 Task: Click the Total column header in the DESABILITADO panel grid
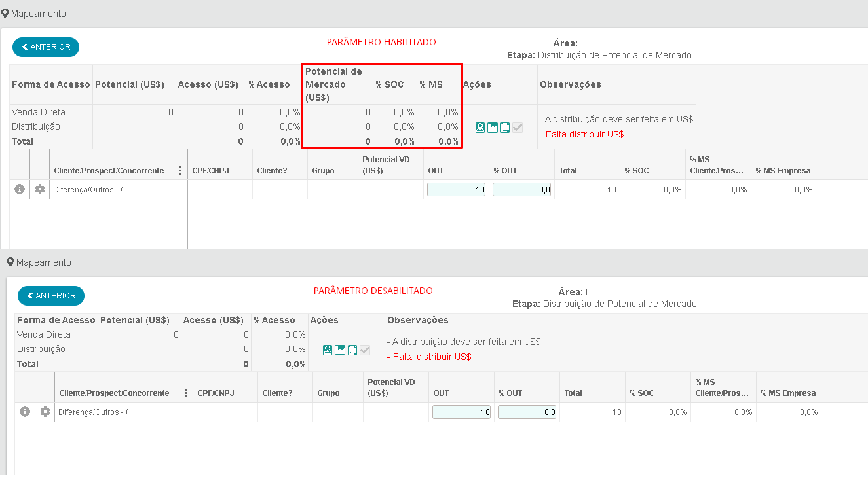tap(573, 393)
